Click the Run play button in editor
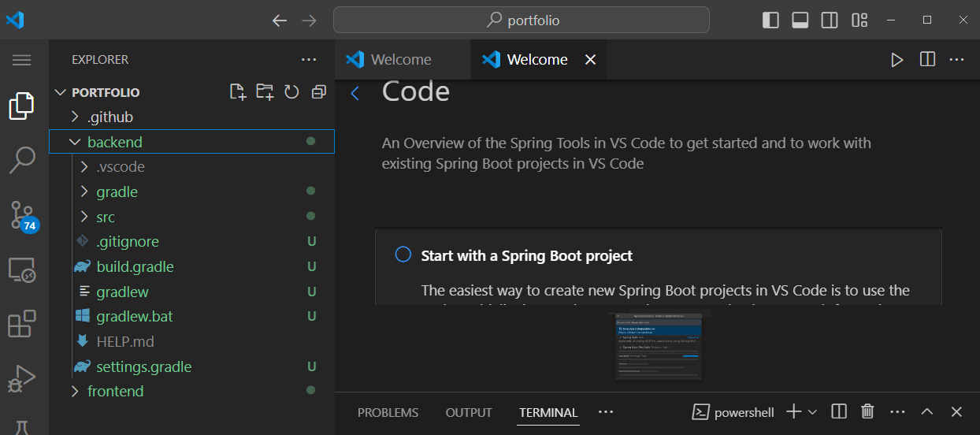The image size is (980, 435). (x=897, y=60)
